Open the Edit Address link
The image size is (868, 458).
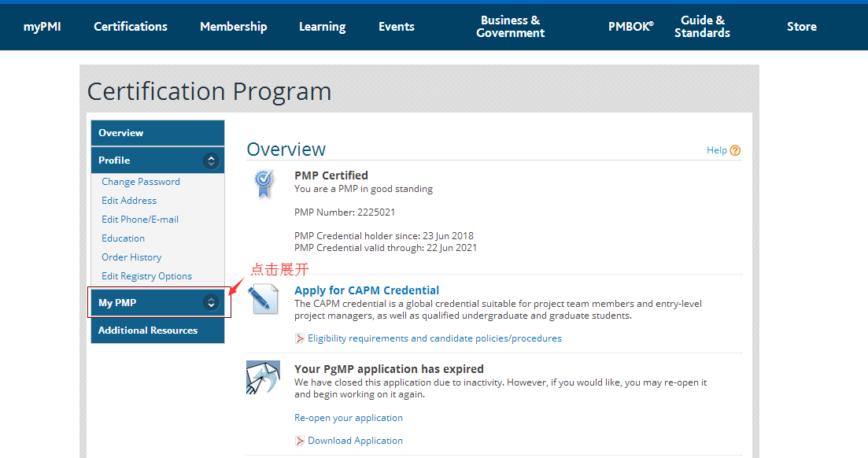[129, 201]
